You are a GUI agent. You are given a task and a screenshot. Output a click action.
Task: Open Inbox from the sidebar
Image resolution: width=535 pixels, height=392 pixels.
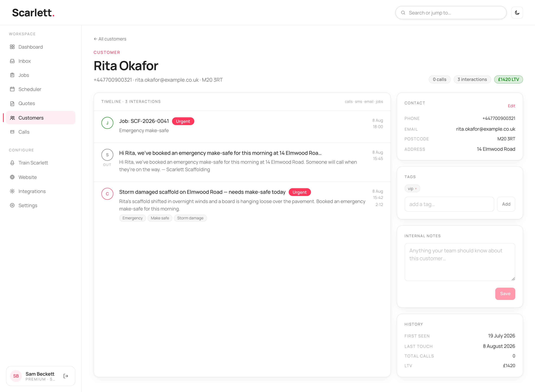41,61
